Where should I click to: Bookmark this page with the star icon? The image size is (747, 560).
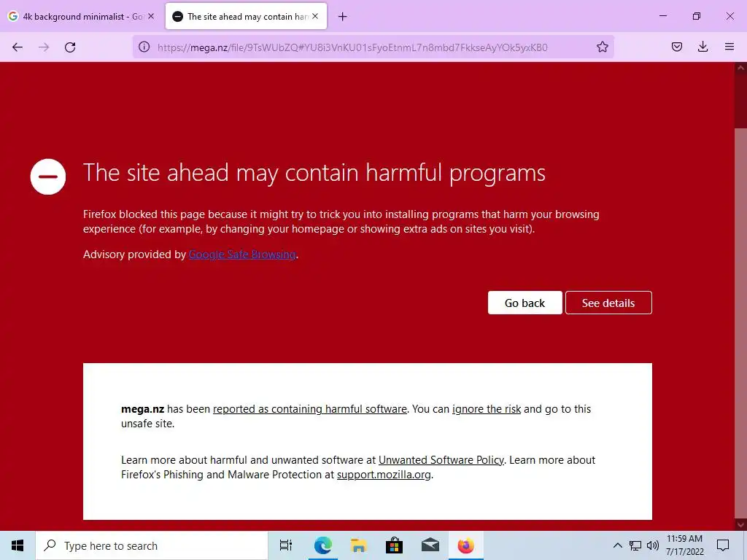click(x=602, y=47)
